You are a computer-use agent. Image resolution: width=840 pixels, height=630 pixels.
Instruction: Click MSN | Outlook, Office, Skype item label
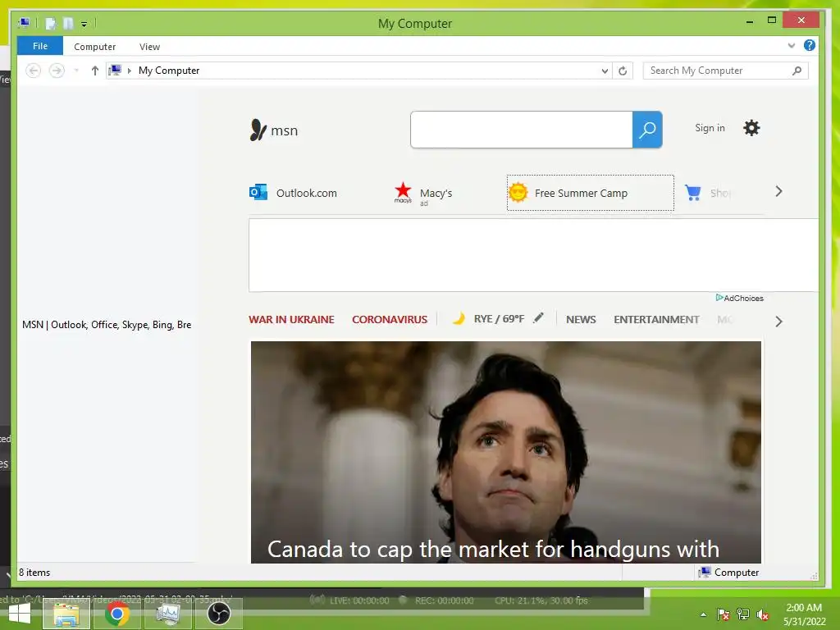[x=107, y=325]
